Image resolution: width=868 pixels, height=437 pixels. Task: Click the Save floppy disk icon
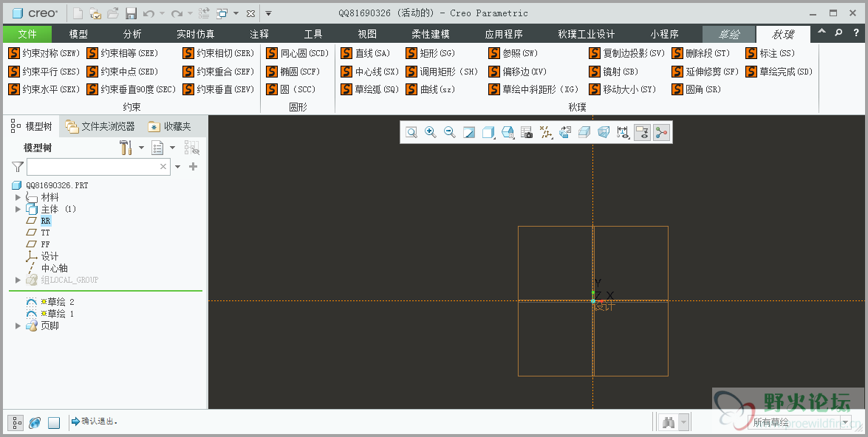tap(131, 13)
